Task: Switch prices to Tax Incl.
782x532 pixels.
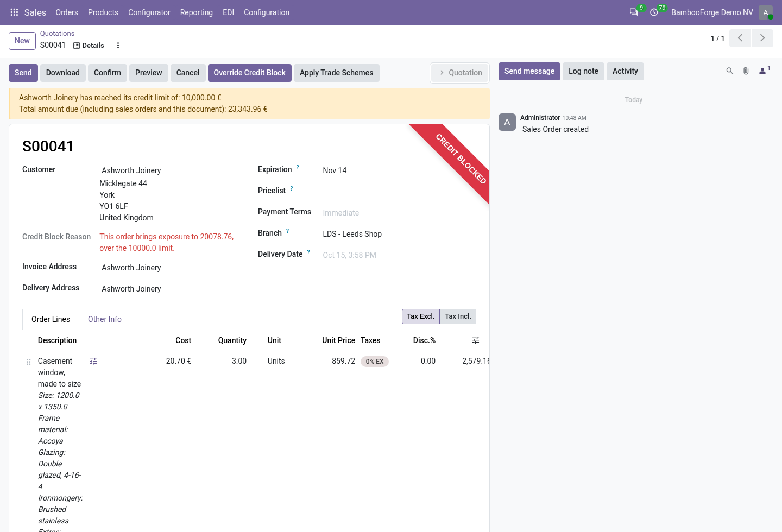Action: click(x=458, y=316)
